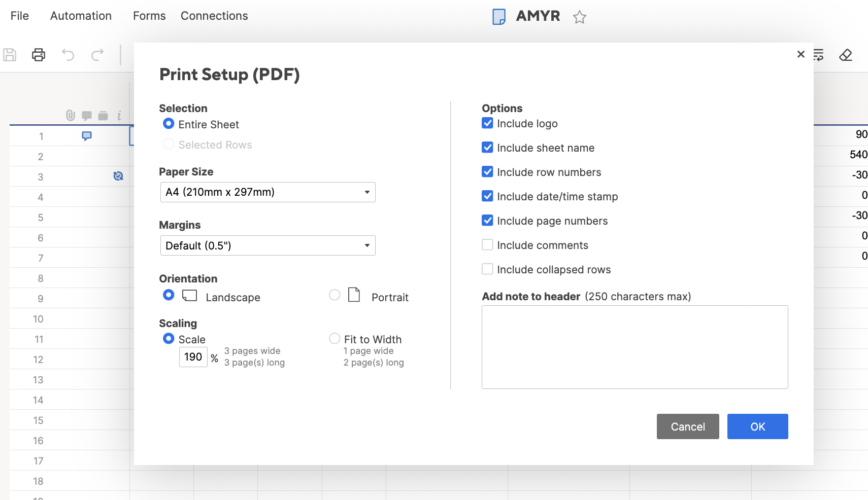The width and height of the screenshot is (868, 500).
Task: Open the Automation menu
Action: point(81,16)
